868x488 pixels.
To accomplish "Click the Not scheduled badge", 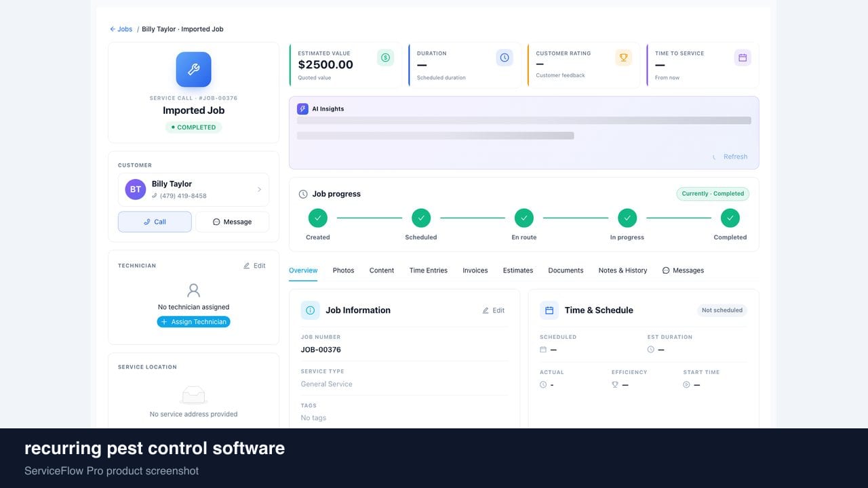I will click(x=722, y=310).
